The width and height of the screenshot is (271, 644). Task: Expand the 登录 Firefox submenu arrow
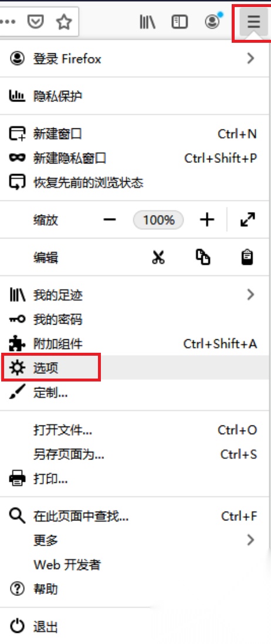[250, 59]
